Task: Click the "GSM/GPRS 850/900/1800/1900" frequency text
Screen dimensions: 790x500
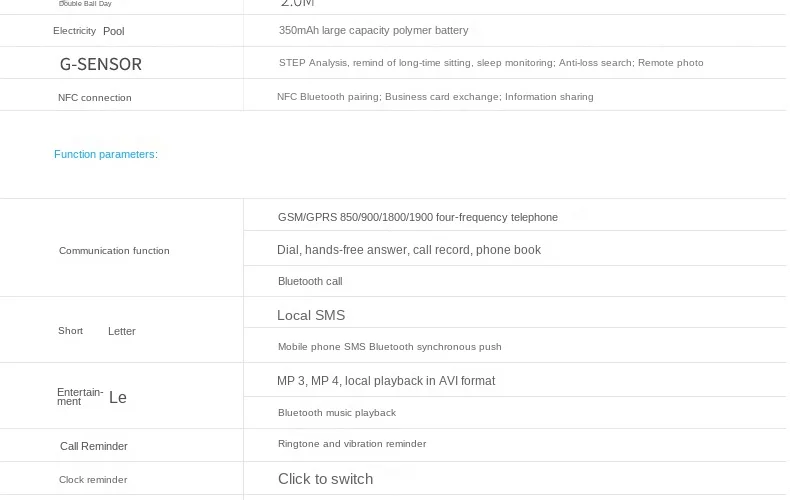Action: coord(418,217)
